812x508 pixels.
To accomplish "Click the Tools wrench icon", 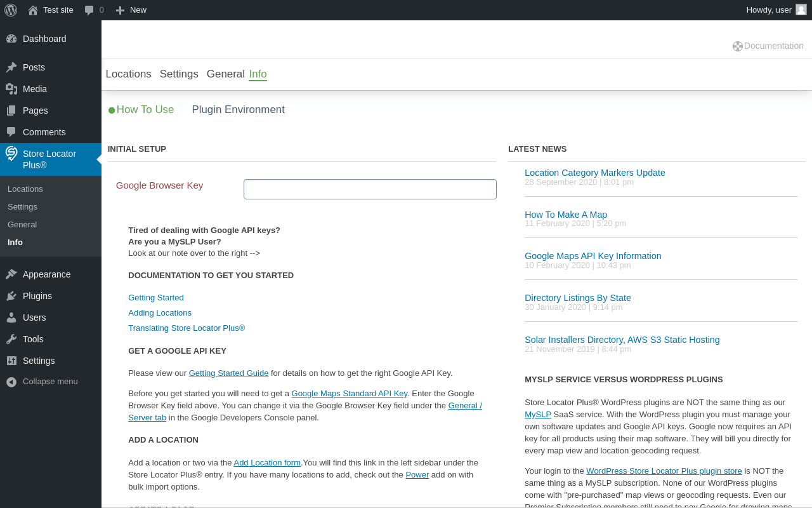I will point(11,339).
